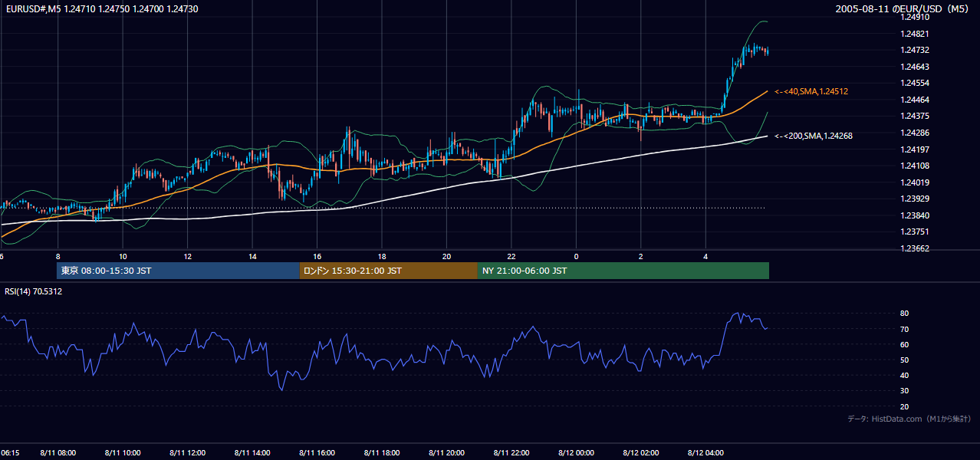This screenshot has height=460, width=980.
Task: Click RSI scale value 30
Action: [x=905, y=391]
